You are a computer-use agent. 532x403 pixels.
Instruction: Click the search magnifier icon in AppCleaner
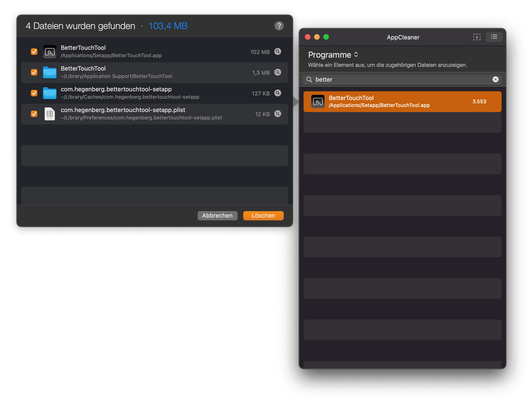[309, 80]
